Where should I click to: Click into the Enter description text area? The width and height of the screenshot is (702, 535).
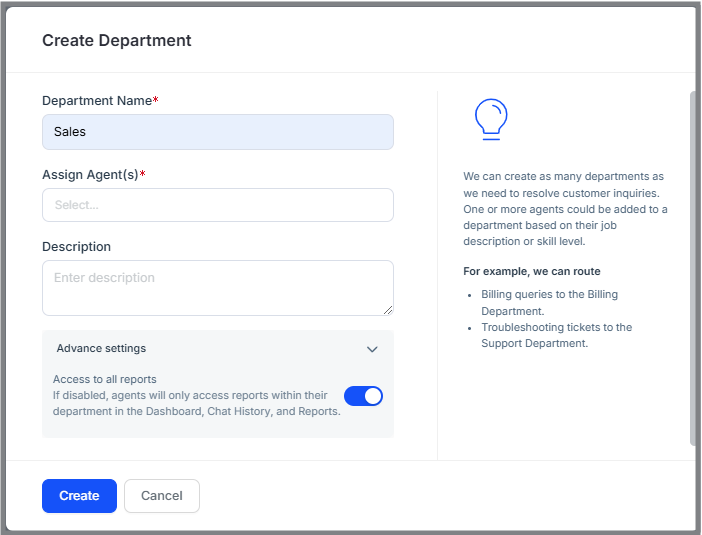pyautogui.click(x=218, y=288)
